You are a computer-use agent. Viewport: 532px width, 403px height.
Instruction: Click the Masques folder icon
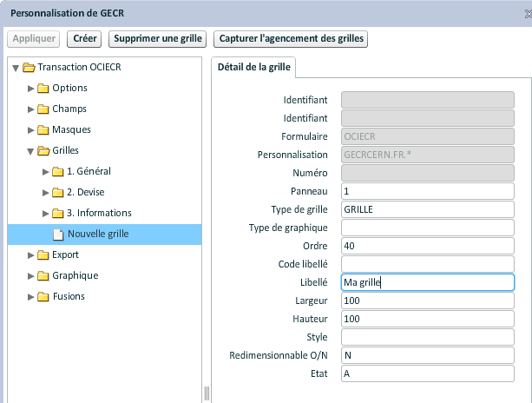43,129
